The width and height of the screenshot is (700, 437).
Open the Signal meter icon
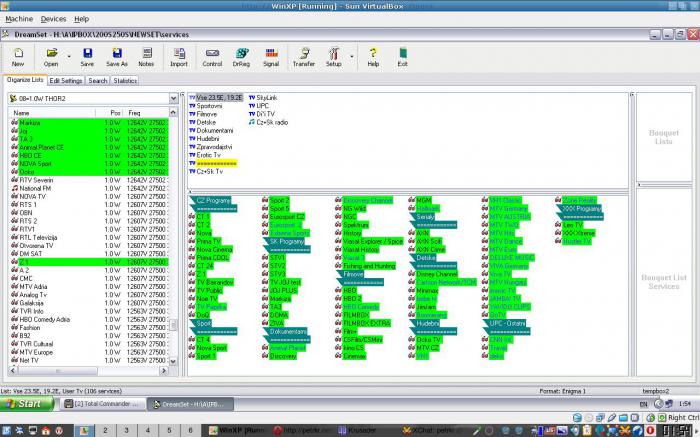271,57
